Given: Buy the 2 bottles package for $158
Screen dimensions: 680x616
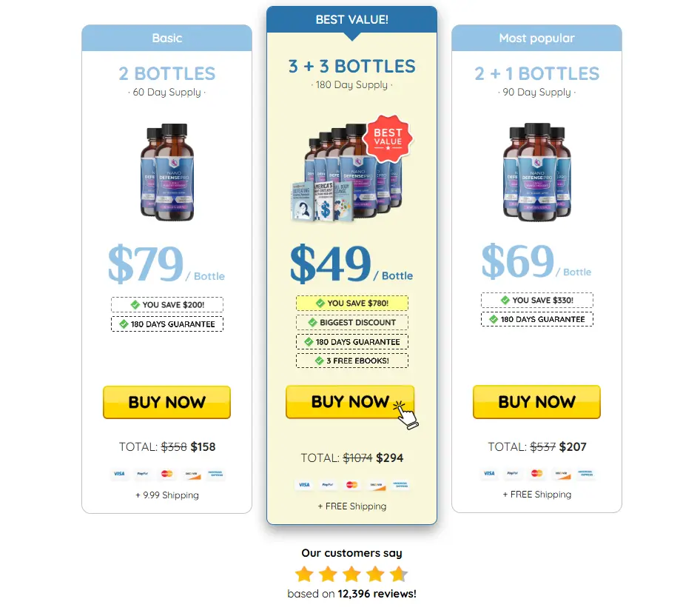Looking at the screenshot, I should (167, 402).
